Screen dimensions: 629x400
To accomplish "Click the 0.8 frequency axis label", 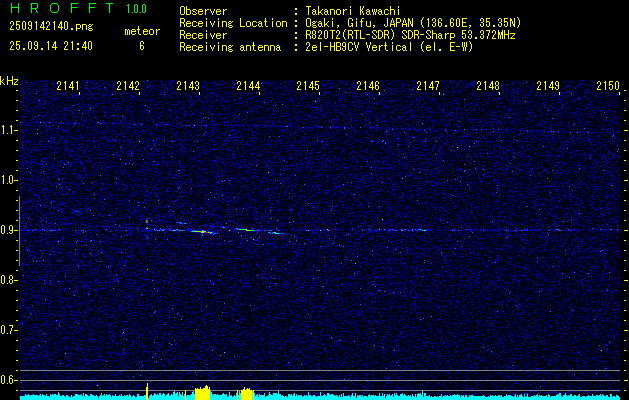I will pos(9,280).
